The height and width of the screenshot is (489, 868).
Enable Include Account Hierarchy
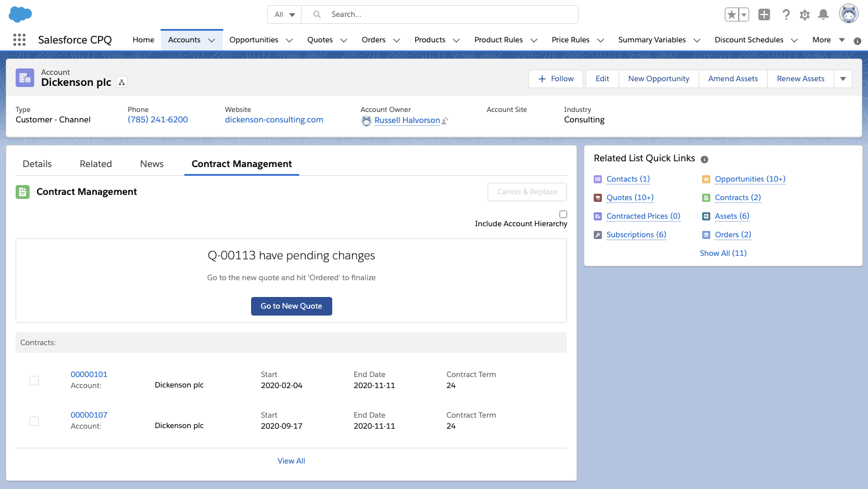click(x=563, y=214)
